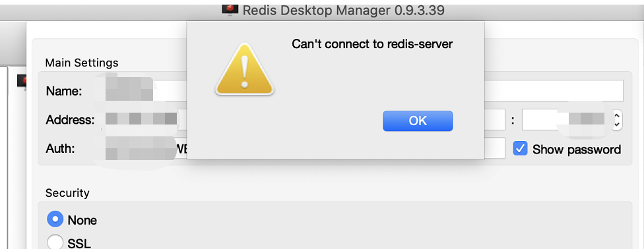This screenshot has width=644, height=249.
Task: Click the port number field after the colon
Action: click(567, 120)
